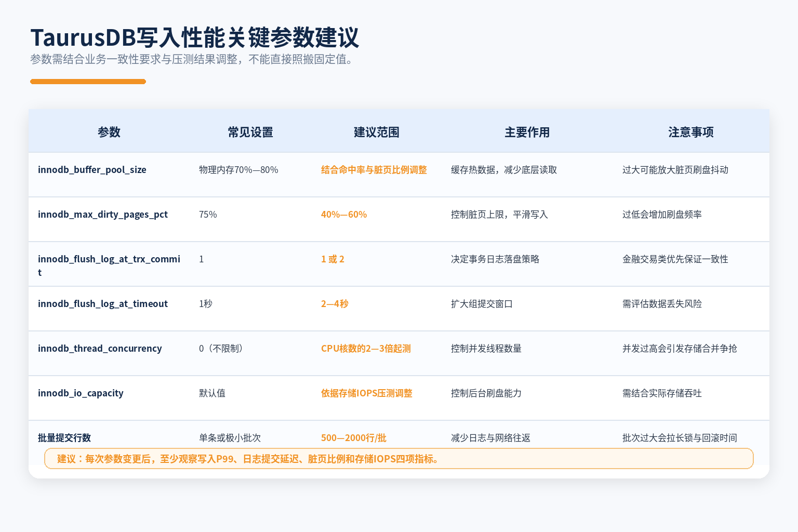The width and height of the screenshot is (798, 532).
Task: Click the orange 建议 note about P99 metrics
Action: (399, 459)
